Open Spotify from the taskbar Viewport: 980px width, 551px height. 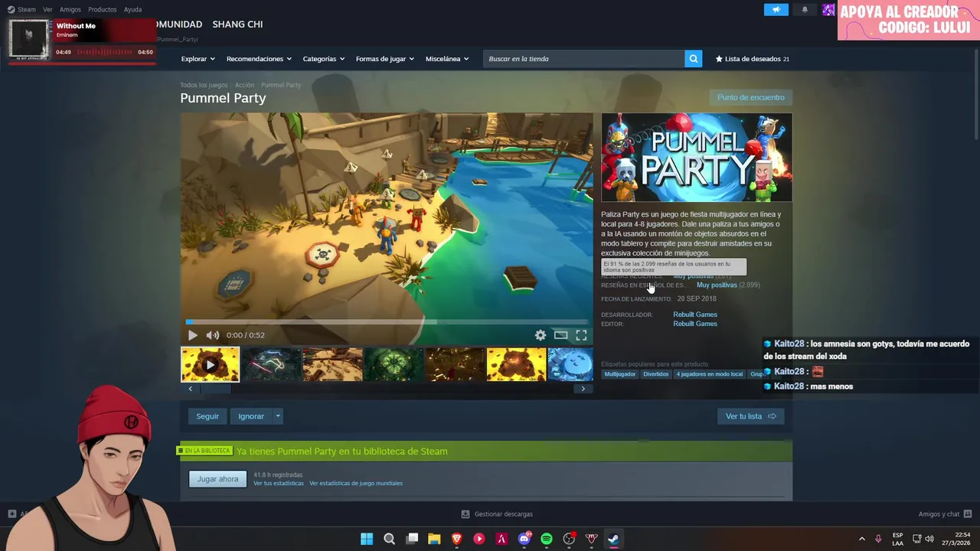click(x=547, y=539)
